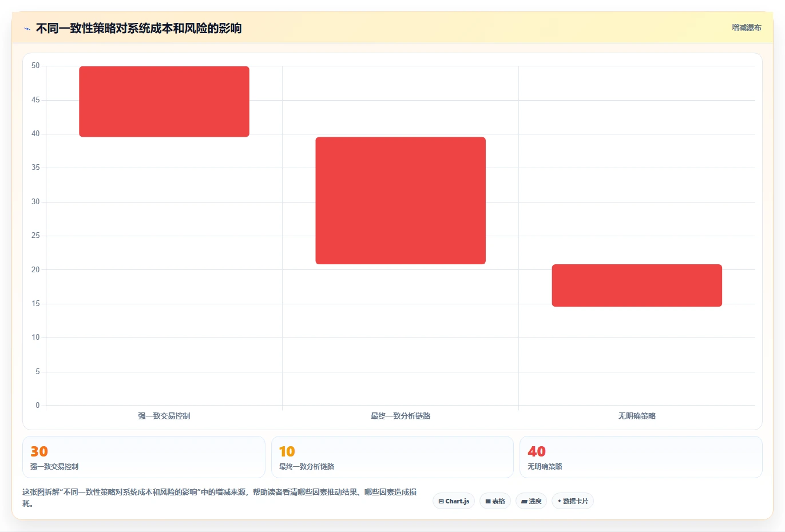Click the y-axis tick label 25
The image size is (785, 532).
click(x=35, y=236)
